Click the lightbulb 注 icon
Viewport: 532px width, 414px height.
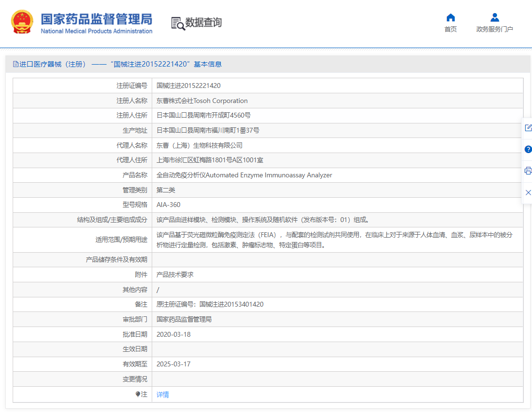138,394
